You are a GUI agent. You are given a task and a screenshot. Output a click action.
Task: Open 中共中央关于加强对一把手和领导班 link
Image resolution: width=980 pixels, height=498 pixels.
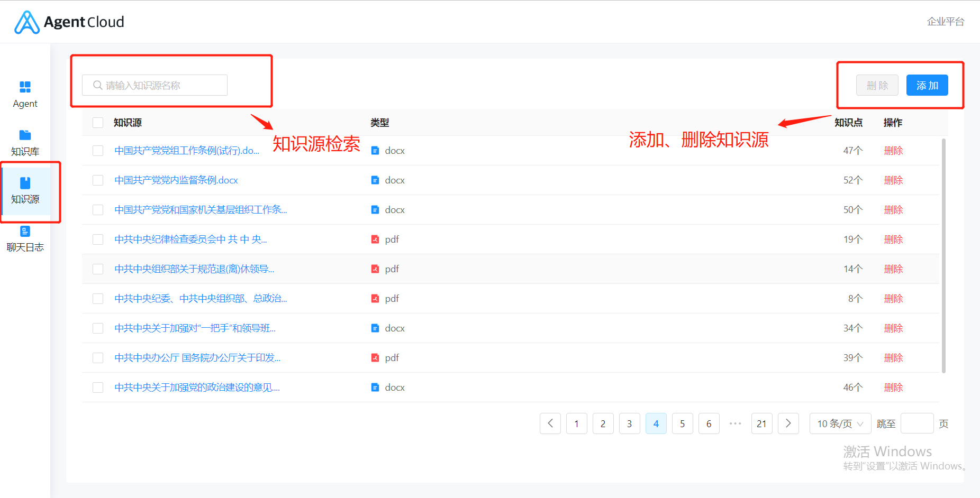click(x=195, y=328)
